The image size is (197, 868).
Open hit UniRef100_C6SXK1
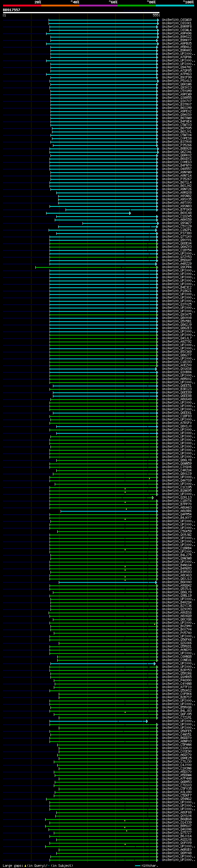click(x=177, y=23)
